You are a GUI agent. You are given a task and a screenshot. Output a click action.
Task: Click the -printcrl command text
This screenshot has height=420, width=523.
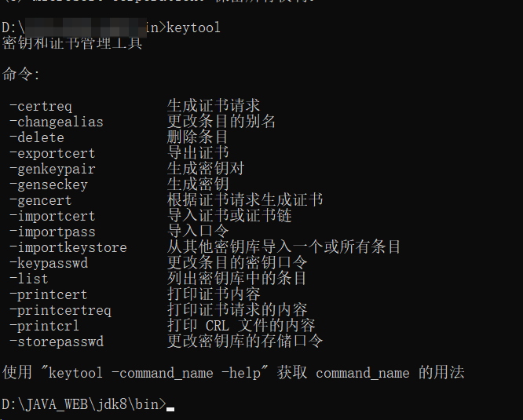pos(45,326)
